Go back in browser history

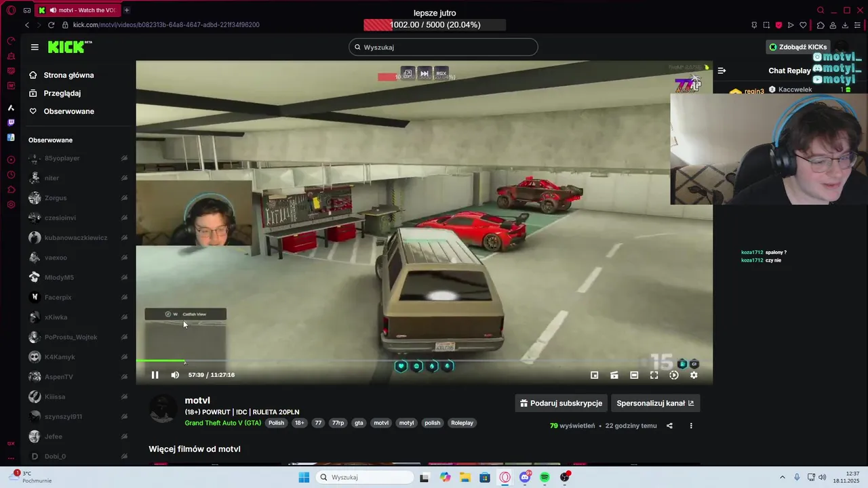(26, 24)
